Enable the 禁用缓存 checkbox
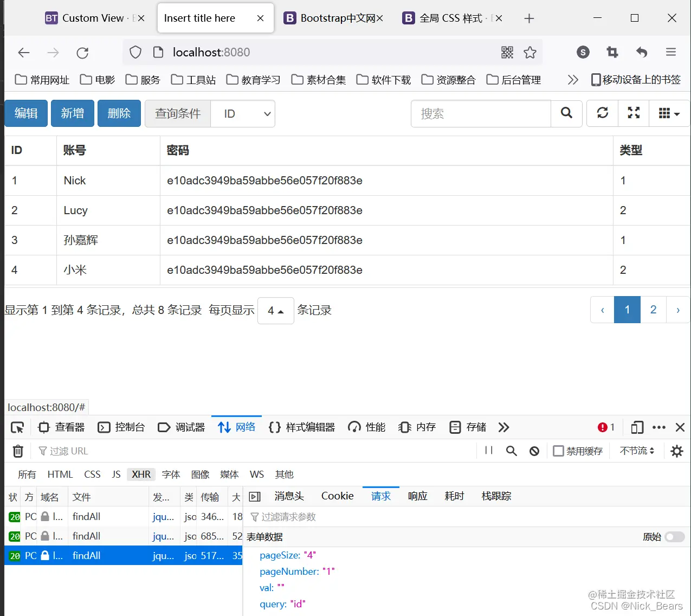Screen dimensions: 691x616 click(558, 451)
